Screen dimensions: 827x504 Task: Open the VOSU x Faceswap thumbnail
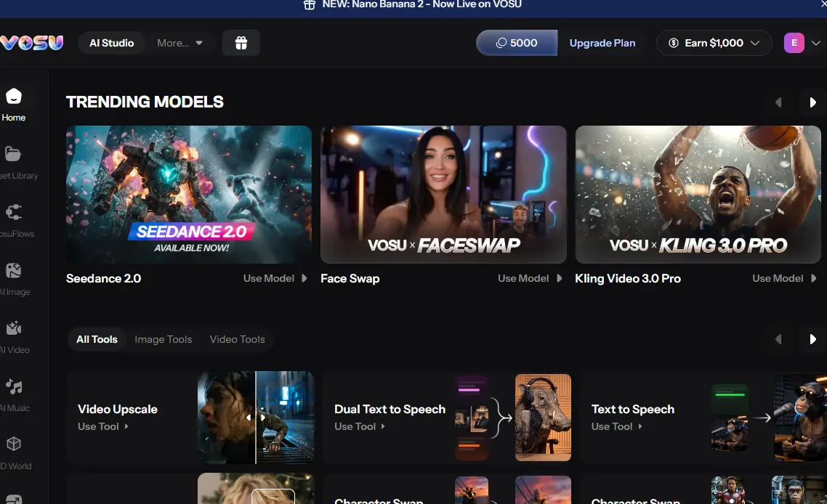click(443, 195)
